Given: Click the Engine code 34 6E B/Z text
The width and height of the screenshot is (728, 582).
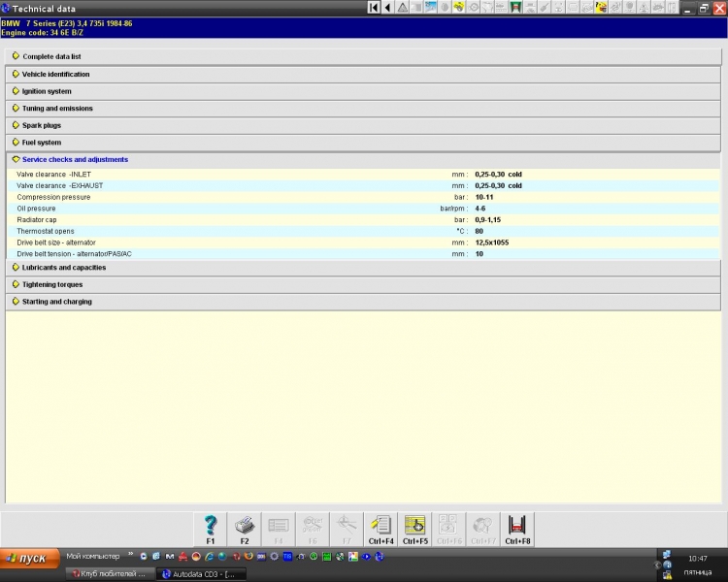Looking at the screenshot, I should (43, 33).
